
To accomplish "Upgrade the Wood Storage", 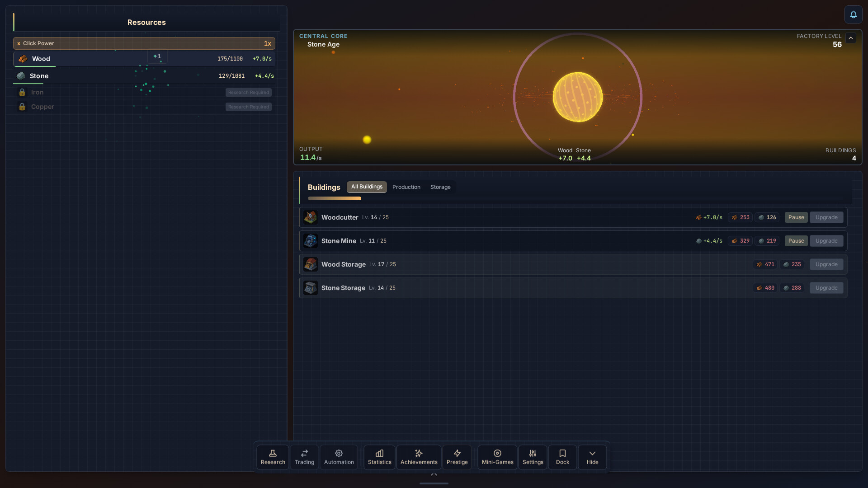I will (x=826, y=264).
